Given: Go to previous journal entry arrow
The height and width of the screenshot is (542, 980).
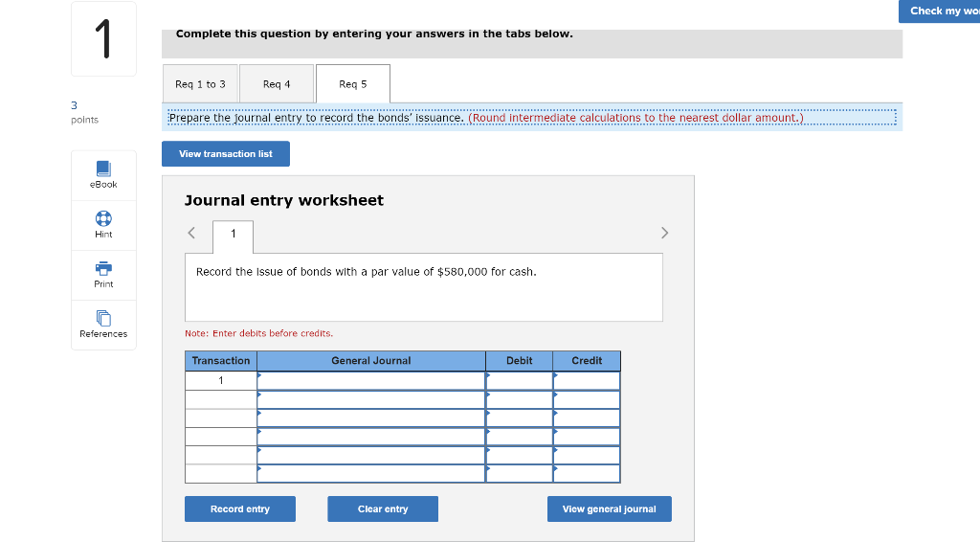Looking at the screenshot, I should point(191,234).
